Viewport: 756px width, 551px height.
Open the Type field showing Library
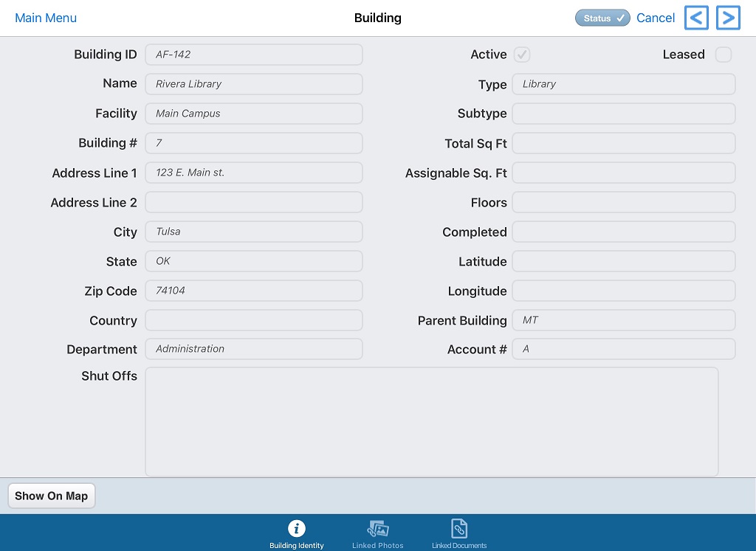tap(623, 84)
